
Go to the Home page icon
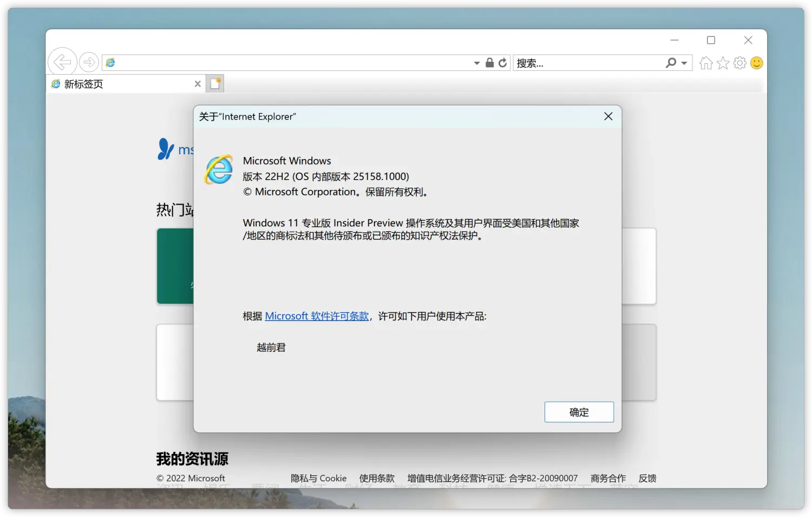(706, 63)
